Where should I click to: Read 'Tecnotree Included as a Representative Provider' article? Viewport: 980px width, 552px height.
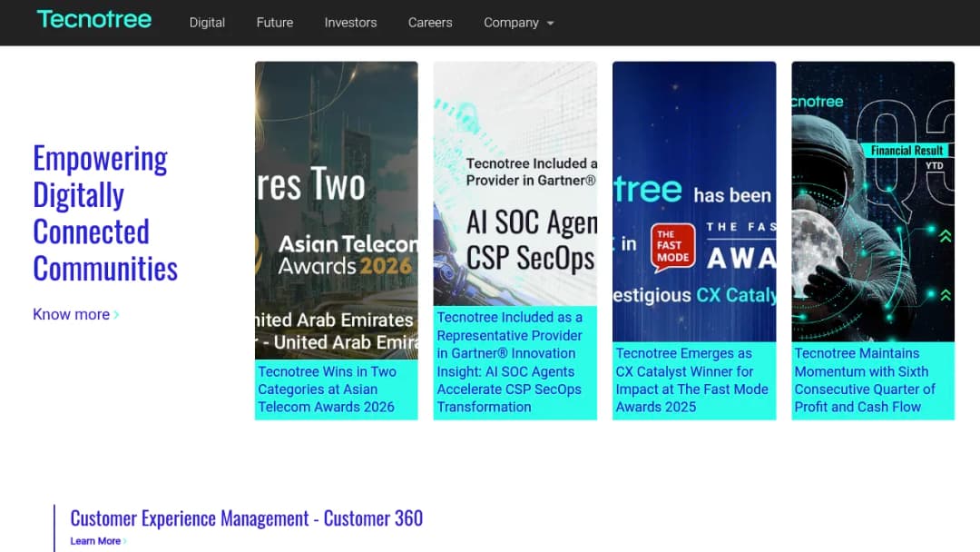pos(509,362)
